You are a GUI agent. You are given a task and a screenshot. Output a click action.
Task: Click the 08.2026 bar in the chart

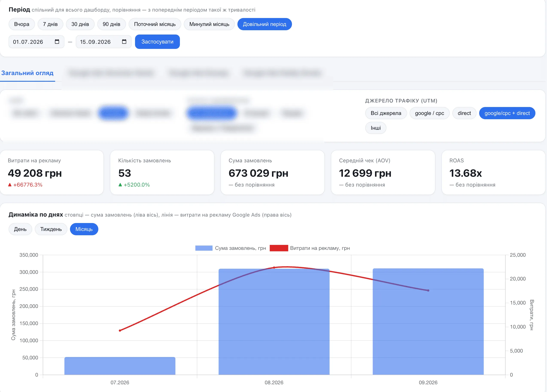tap(274, 322)
